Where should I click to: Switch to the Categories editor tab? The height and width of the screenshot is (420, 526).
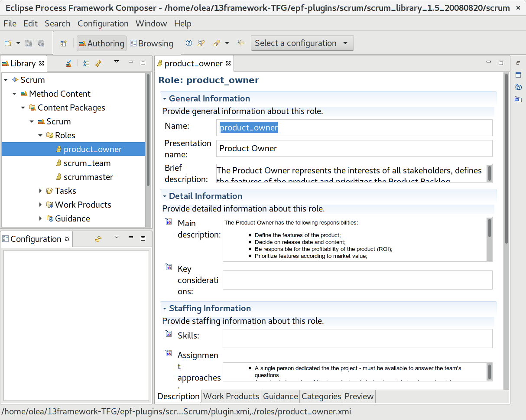coord(321,396)
